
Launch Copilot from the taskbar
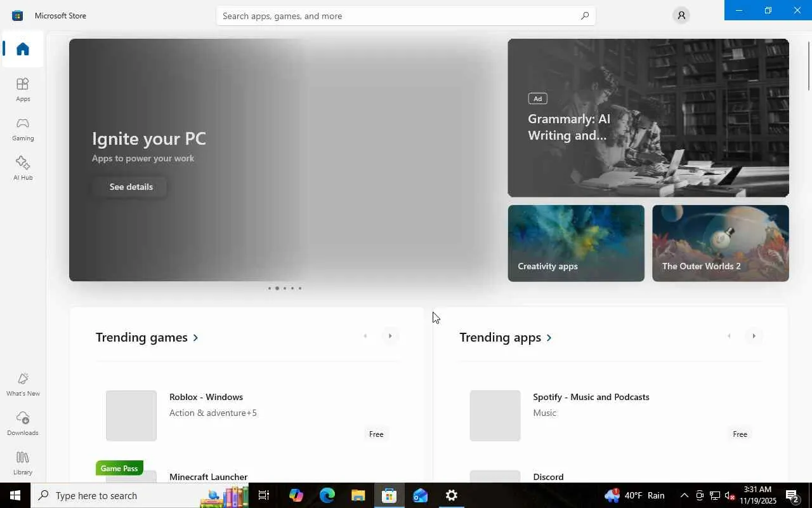(x=296, y=495)
